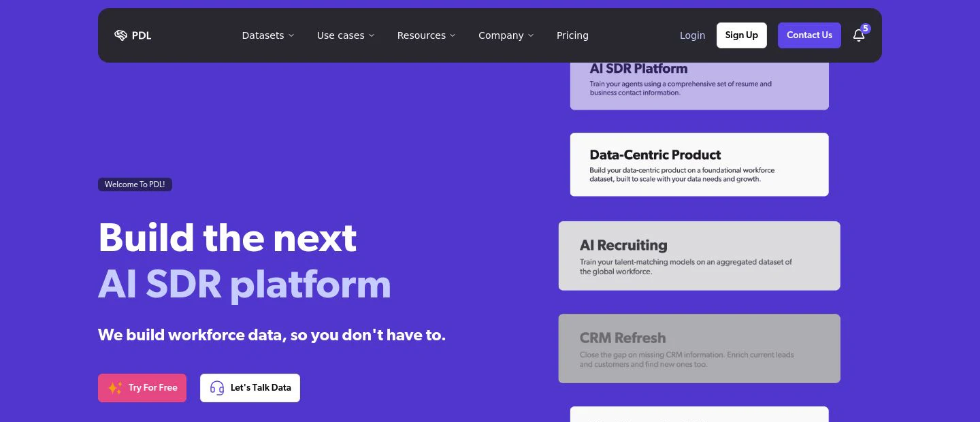Click the notification count badge showing 5

866,29
